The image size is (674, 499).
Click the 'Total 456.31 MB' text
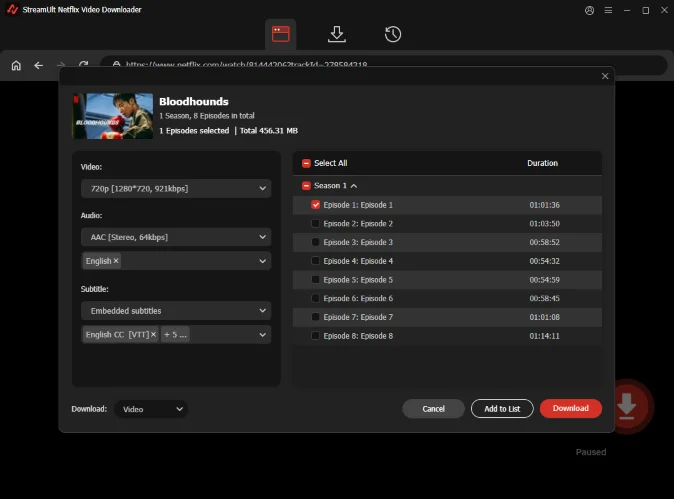click(269, 131)
